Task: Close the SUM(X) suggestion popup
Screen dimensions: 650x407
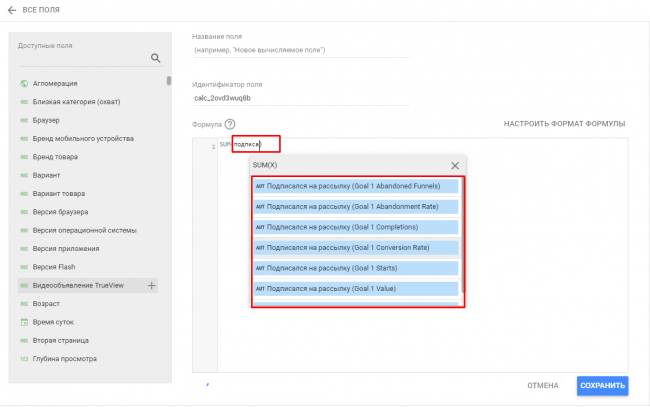Action: [455, 165]
